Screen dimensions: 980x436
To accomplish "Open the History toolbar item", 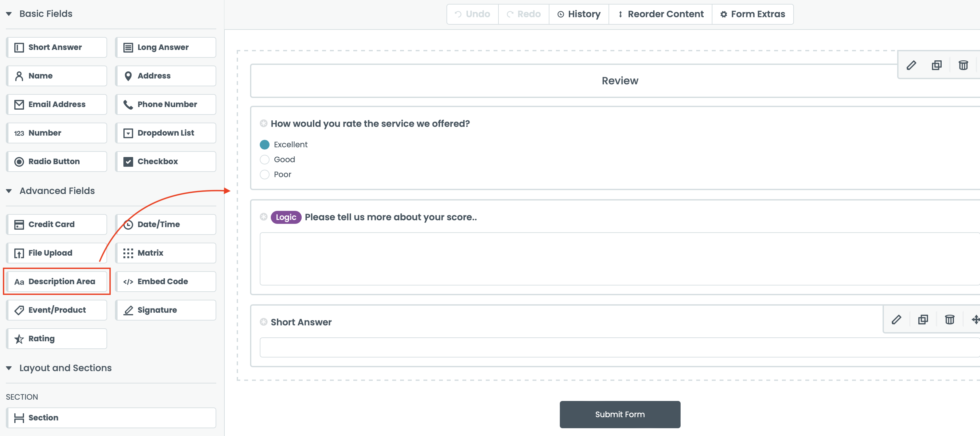I will pyautogui.click(x=578, y=15).
